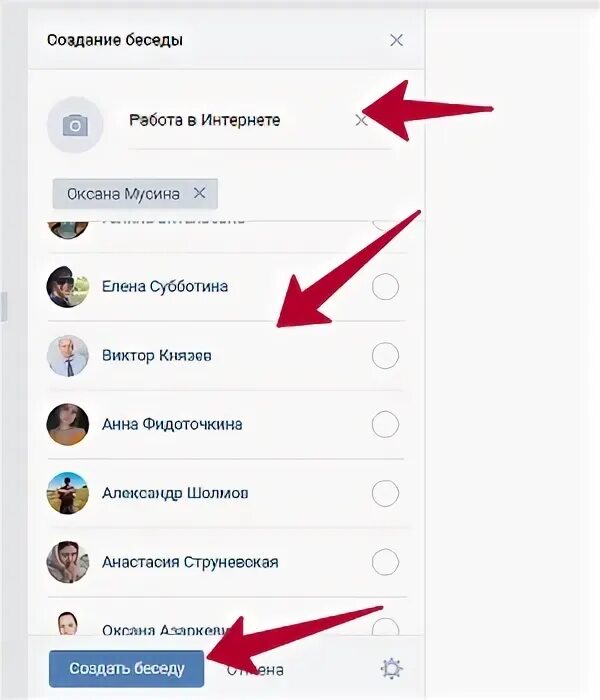This screenshot has height=700, width=600.
Task: Click the Отмена link
Action: [x=255, y=670]
